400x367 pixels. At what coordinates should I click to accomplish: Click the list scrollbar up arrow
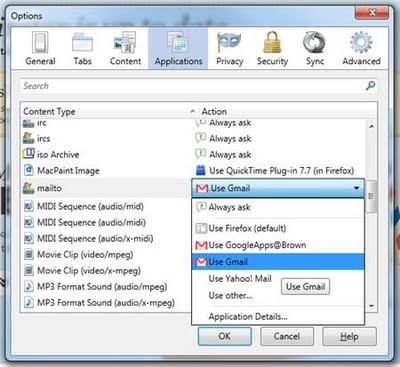(x=371, y=126)
